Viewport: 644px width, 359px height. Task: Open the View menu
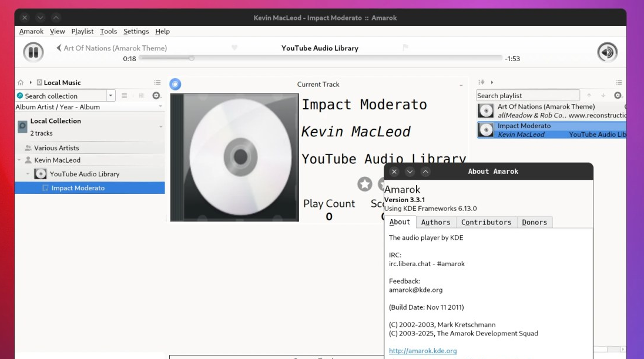(57, 31)
